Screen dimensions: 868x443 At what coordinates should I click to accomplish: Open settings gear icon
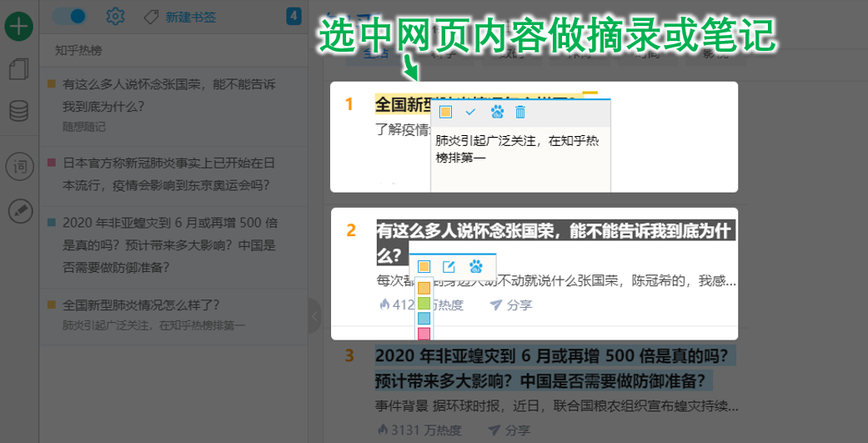coord(116,16)
